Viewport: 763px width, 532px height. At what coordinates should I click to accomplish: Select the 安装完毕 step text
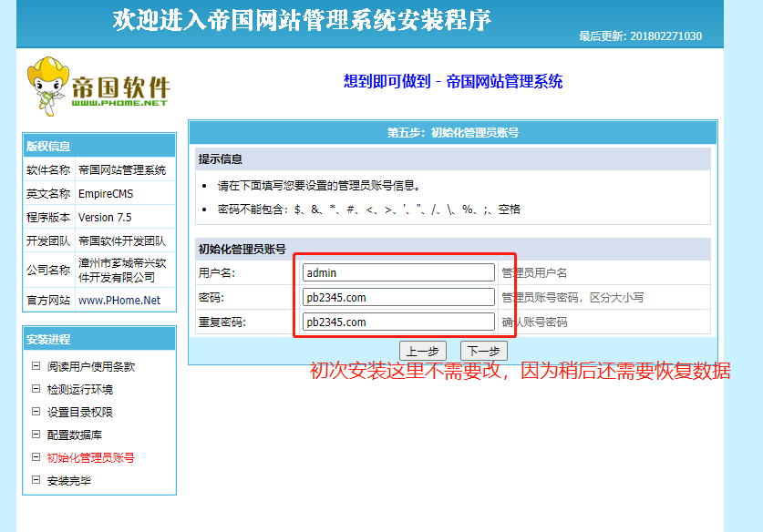[69, 481]
